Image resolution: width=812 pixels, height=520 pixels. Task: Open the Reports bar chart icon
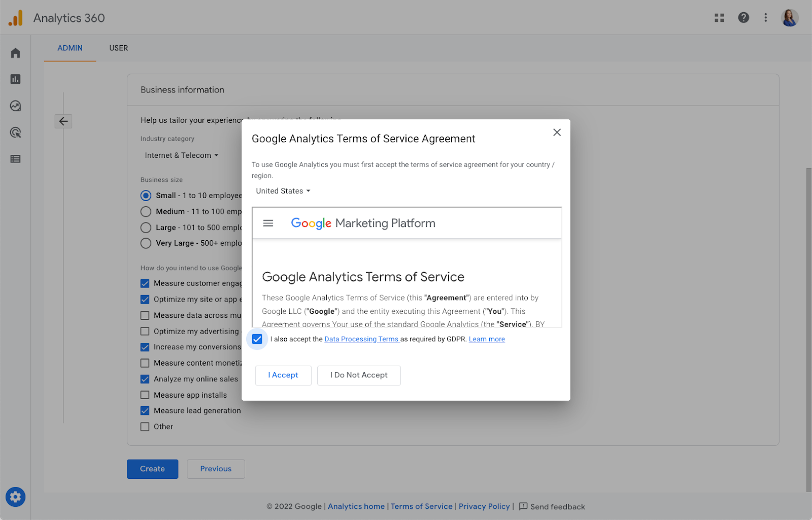[16, 79]
